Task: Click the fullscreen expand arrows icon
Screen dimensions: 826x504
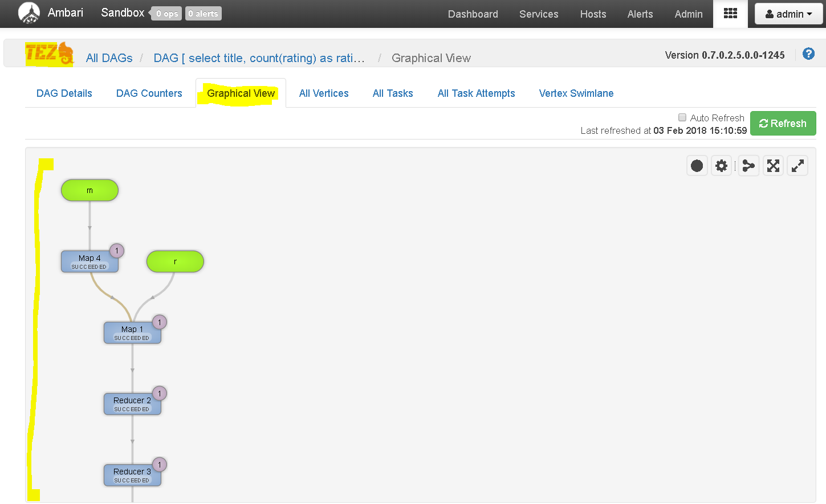Action: pyautogui.click(x=797, y=166)
